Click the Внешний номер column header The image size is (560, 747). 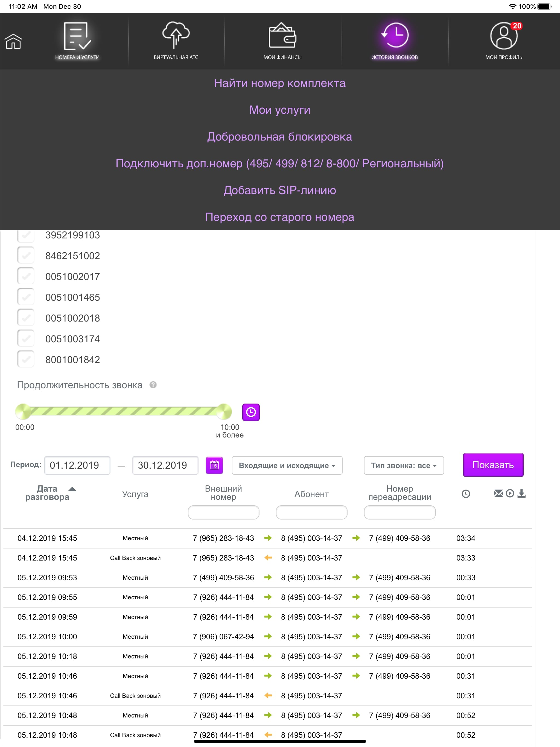pos(223,493)
